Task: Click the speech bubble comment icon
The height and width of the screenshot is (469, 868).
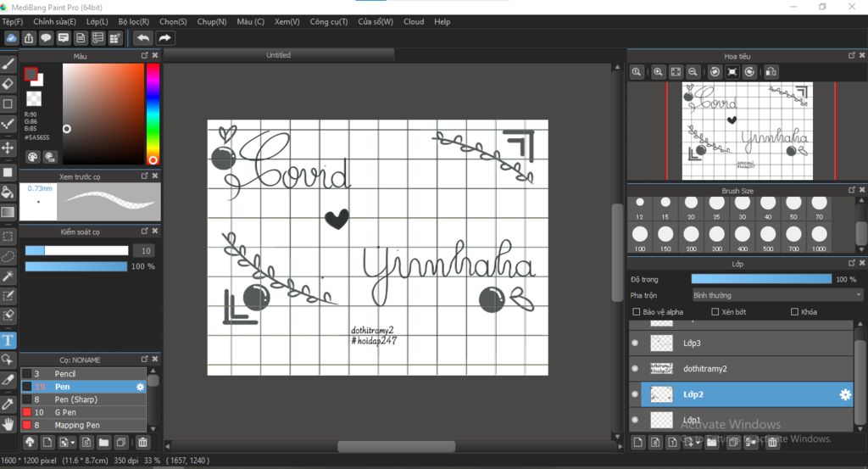Action: (x=46, y=38)
